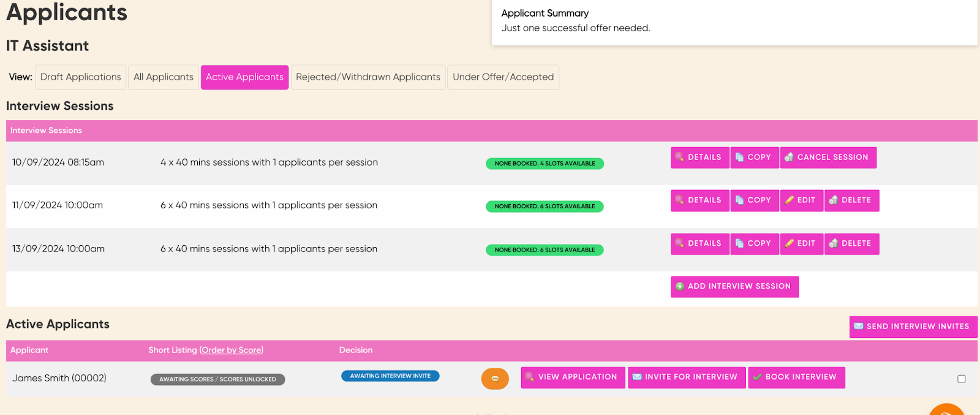Switch to the All Applicants view

coord(164,77)
